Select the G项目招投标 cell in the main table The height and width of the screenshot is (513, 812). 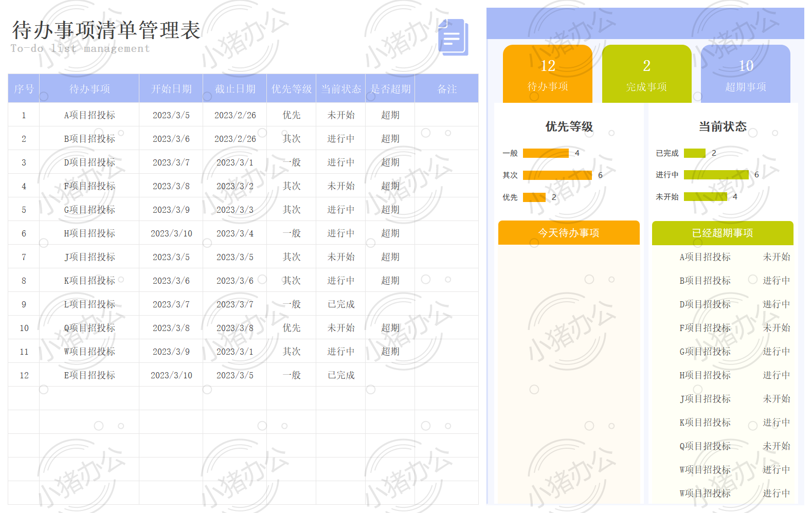(x=89, y=210)
